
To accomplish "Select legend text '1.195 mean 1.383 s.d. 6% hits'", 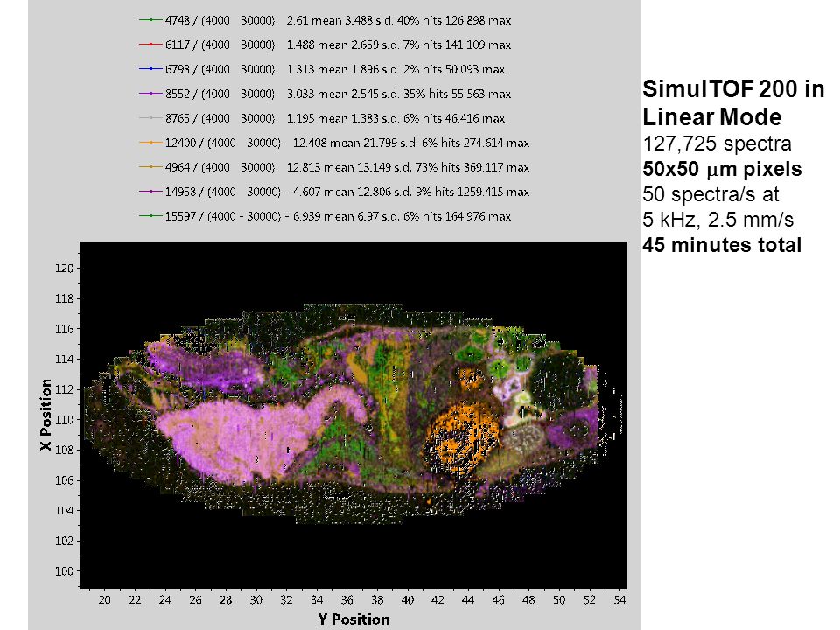I will 364,118.
